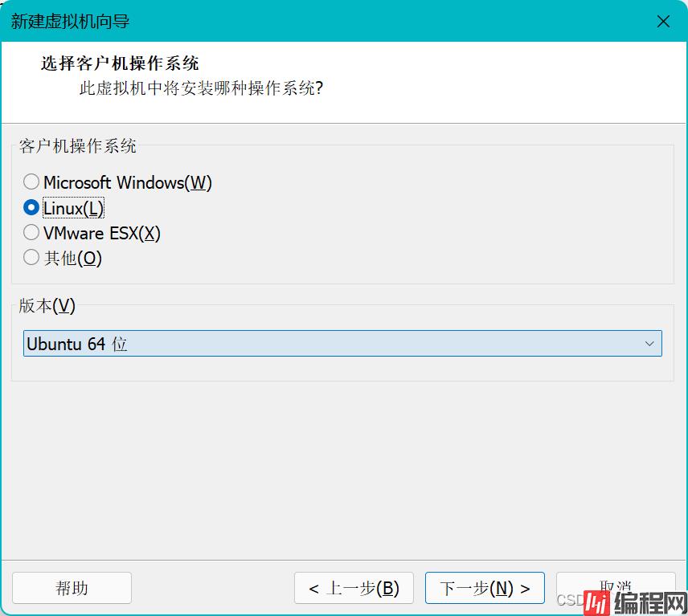Click the Microsoft Windows(W) label text
The width and height of the screenshot is (688, 616).
click(127, 183)
